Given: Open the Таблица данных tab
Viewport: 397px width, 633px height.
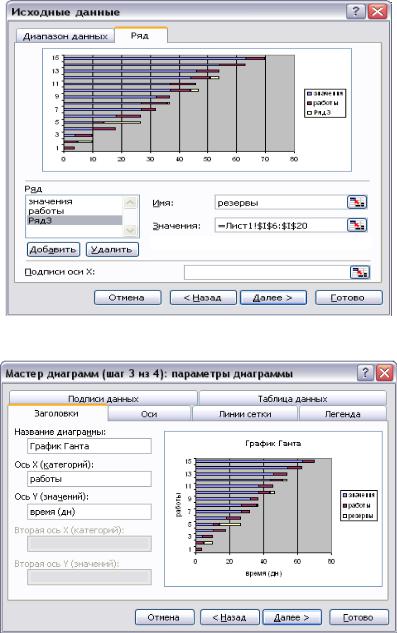Looking at the screenshot, I should pyautogui.click(x=292, y=398).
